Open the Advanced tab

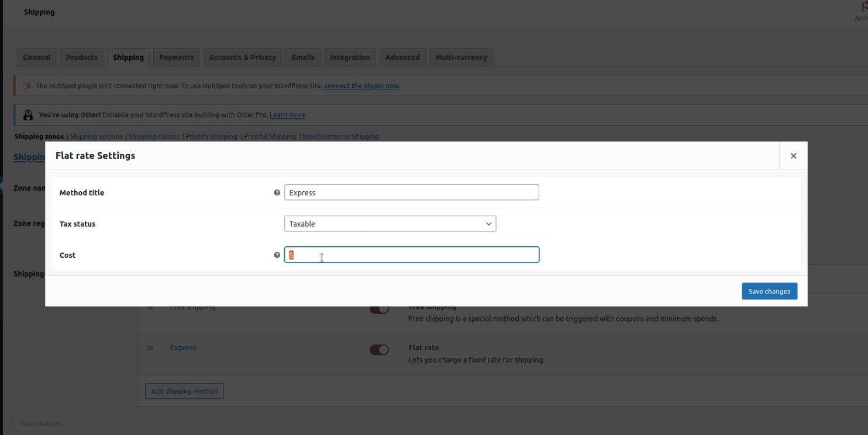(402, 57)
